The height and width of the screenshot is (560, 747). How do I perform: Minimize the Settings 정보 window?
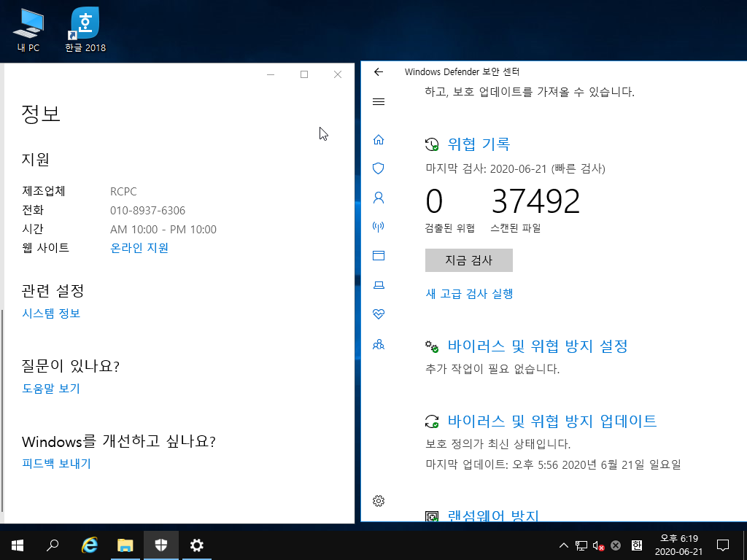tap(271, 74)
